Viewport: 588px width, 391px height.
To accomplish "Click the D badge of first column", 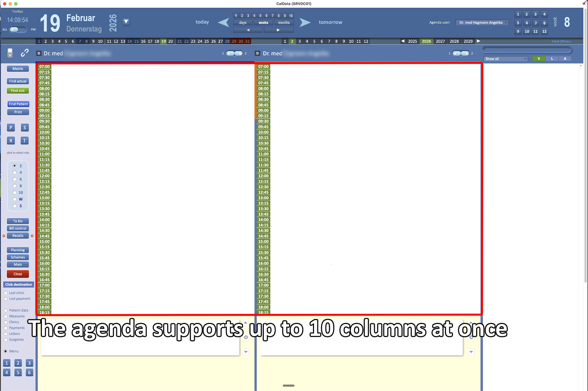I will click(x=39, y=53).
